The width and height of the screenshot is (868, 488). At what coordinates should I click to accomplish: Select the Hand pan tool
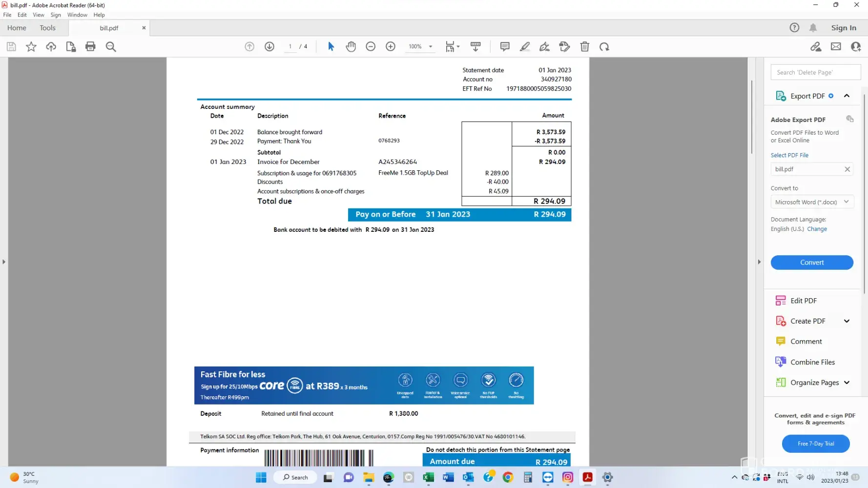351,47
